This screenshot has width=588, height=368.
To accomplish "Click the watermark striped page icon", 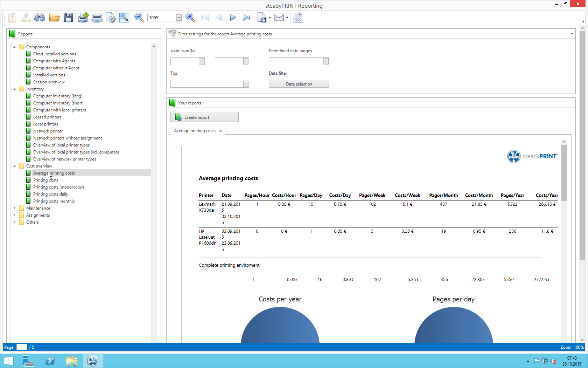I will tap(298, 18).
